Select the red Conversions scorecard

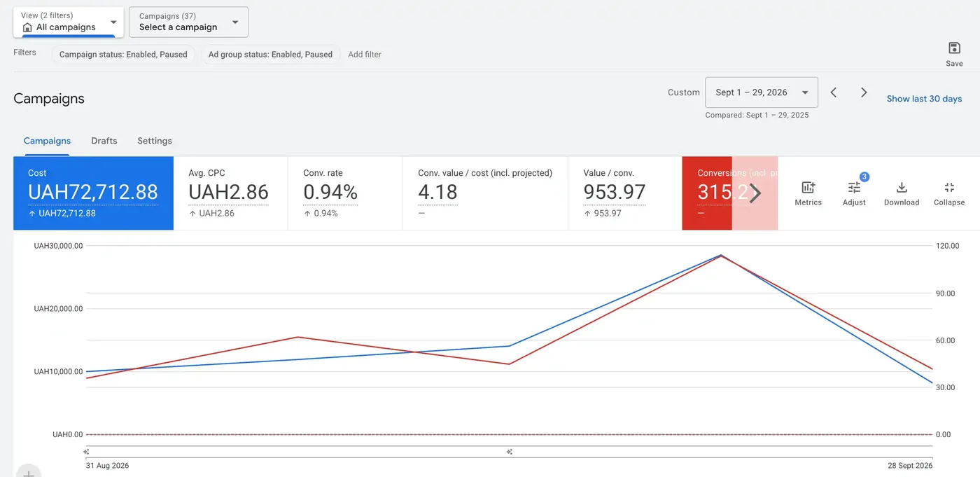tap(729, 193)
